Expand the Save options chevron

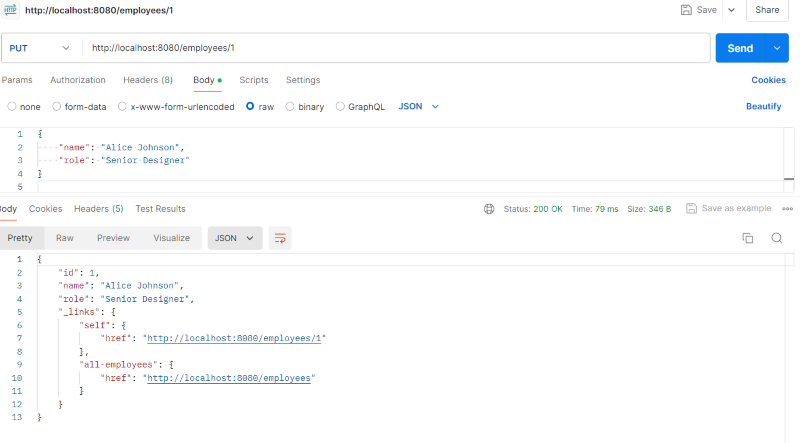point(731,10)
